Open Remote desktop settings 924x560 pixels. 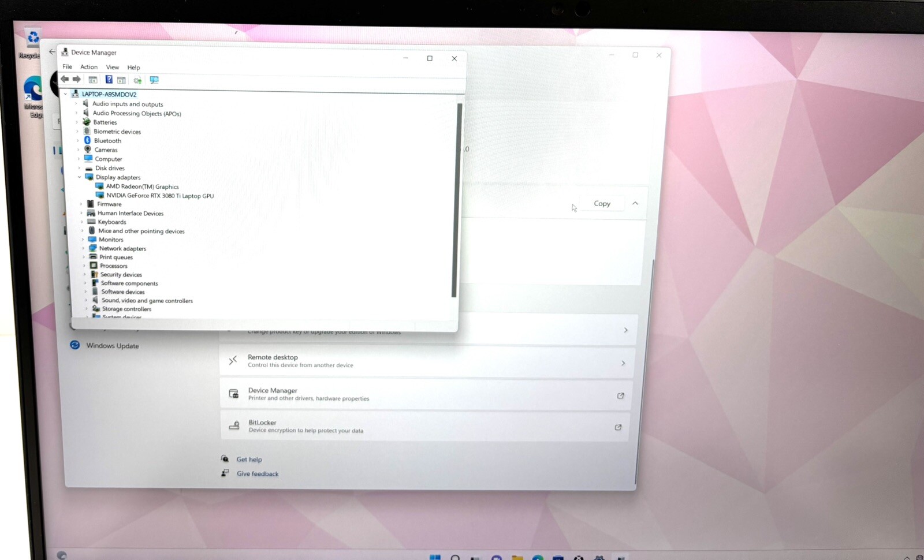[x=427, y=361]
